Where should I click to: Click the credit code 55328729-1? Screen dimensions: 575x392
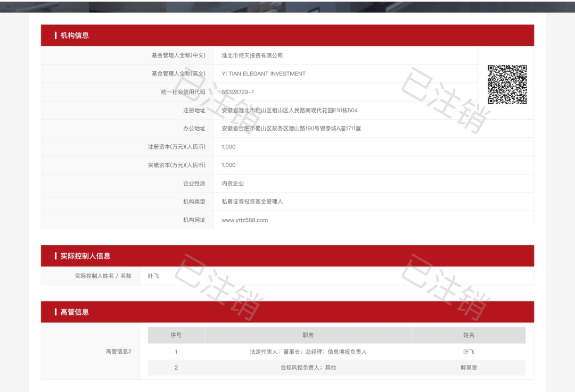[x=237, y=92]
